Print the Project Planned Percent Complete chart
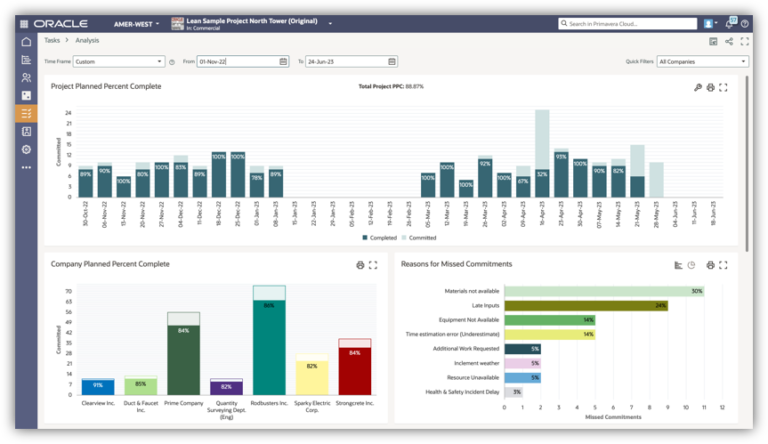This screenshot has width=768, height=444. [710, 87]
